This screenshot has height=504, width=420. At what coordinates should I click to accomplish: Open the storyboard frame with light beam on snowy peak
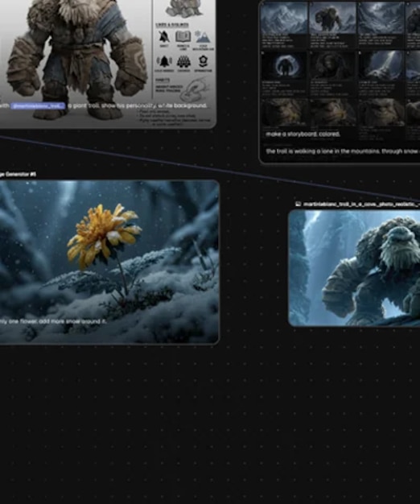(381, 66)
